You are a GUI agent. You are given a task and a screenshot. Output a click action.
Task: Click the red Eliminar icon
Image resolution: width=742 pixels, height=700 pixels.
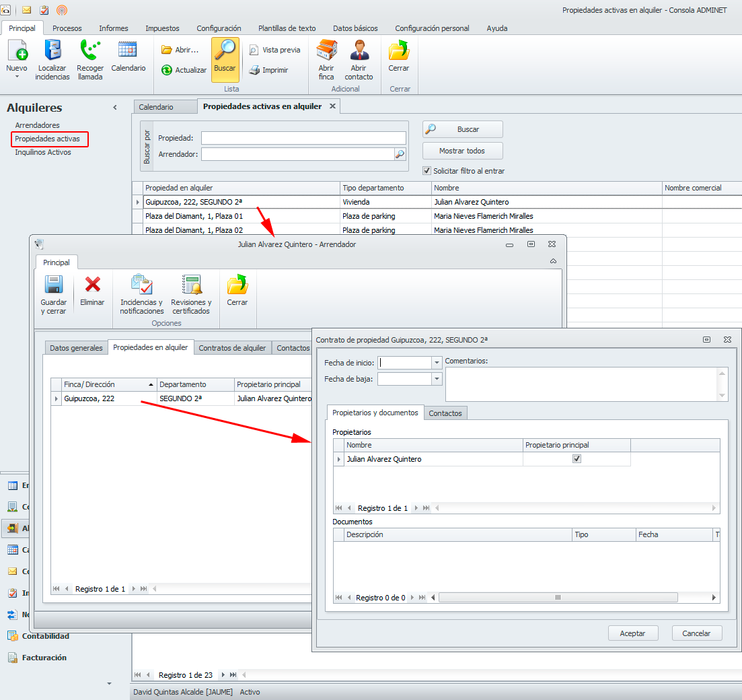click(92, 285)
